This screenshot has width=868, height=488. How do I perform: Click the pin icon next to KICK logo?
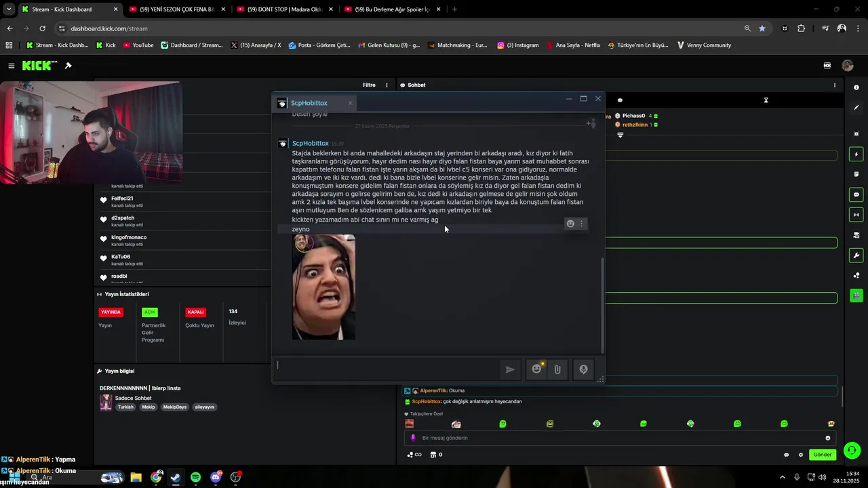pos(68,66)
